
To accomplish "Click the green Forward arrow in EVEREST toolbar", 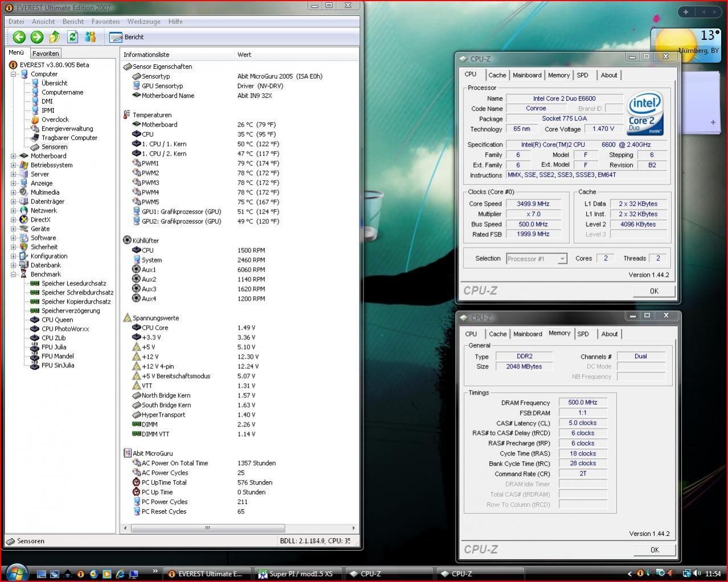I will pyautogui.click(x=37, y=37).
